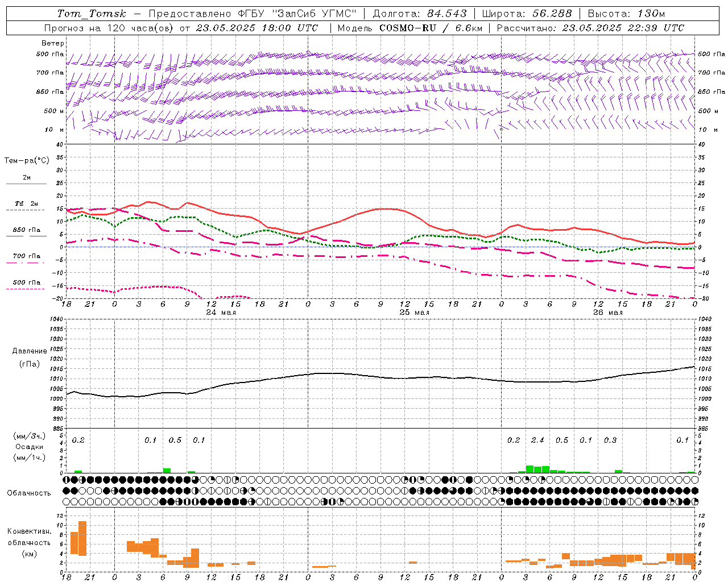Click the (гПа) pressure unit label
The height and width of the screenshot is (582, 728).
(x=30, y=364)
